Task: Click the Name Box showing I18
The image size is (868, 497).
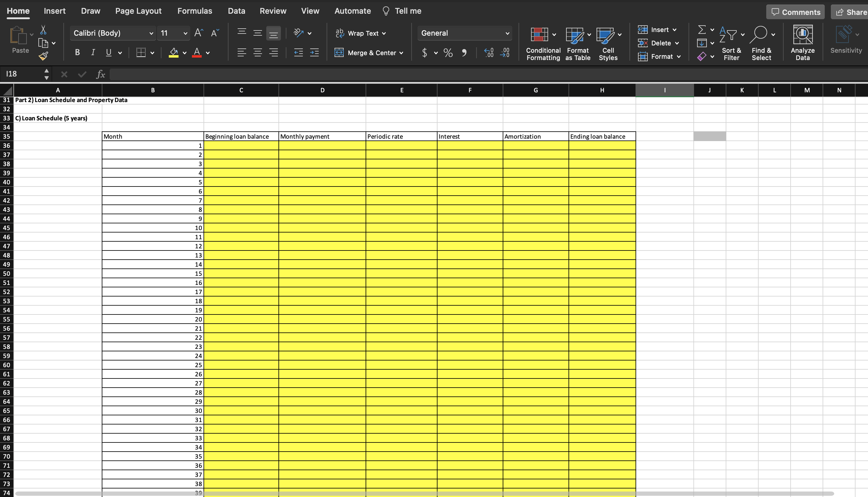Action: [x=22, y=74]
